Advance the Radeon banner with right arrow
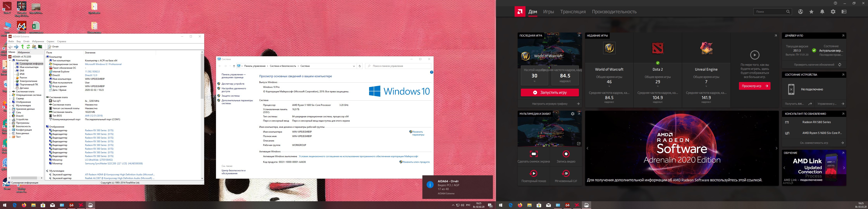868x209 pixels. (776, 148)
